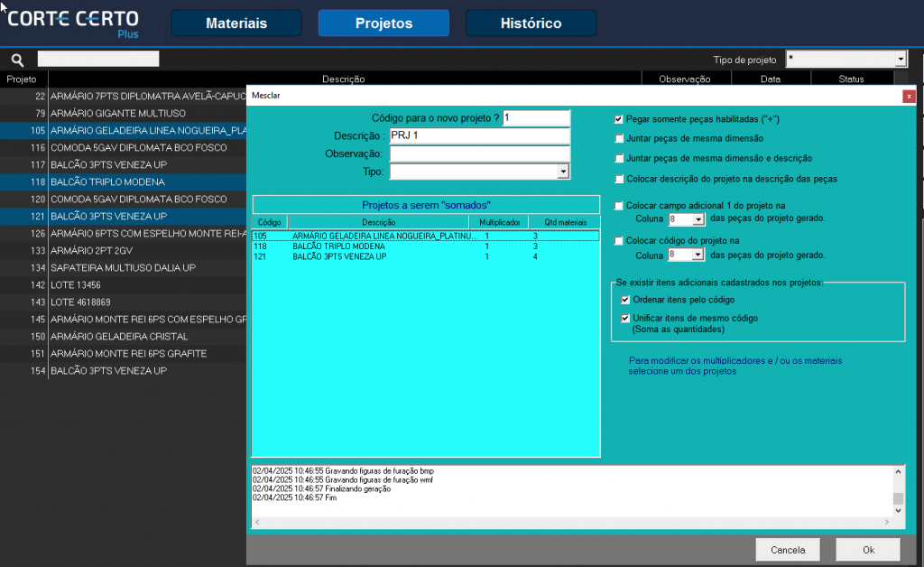Select project 79 ARMÁRIO GIGANTE MULTIUSO
The width and height of the screenshot is (924, 567).
[123, 113]
